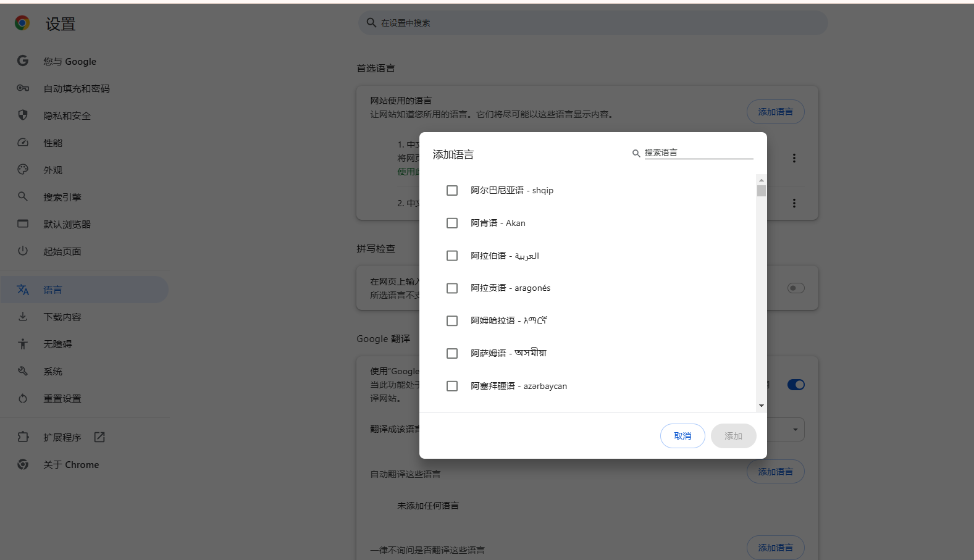Click the Chrome icon for 关于 Chrome
Image resolution: width=974 pixels, height=560 pixels.
coord(23,464)
